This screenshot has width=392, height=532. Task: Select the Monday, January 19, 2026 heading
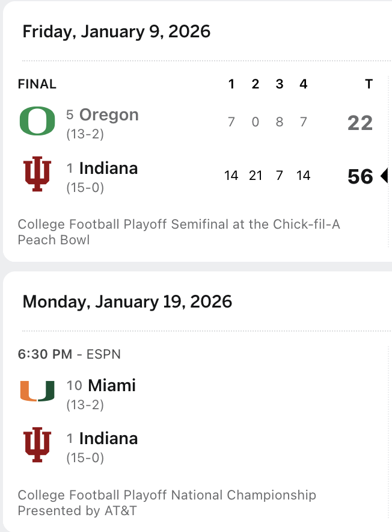[127, 301]
